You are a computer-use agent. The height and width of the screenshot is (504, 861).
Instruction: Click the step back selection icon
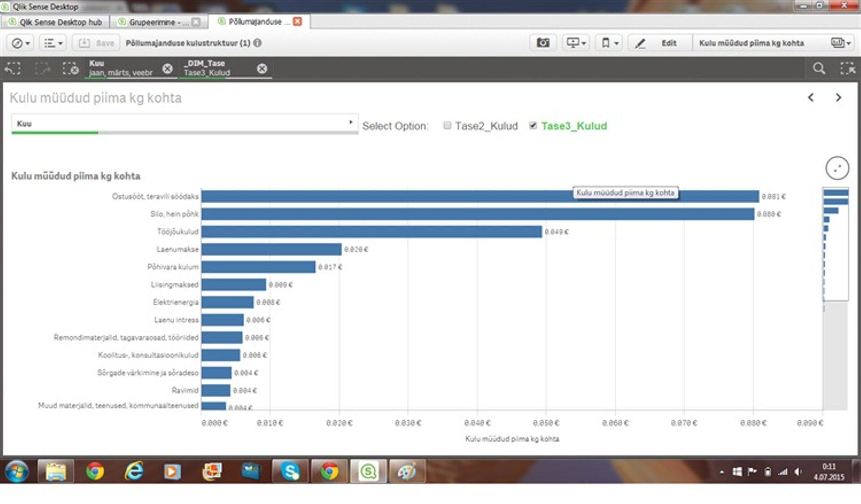click(13, 69)
